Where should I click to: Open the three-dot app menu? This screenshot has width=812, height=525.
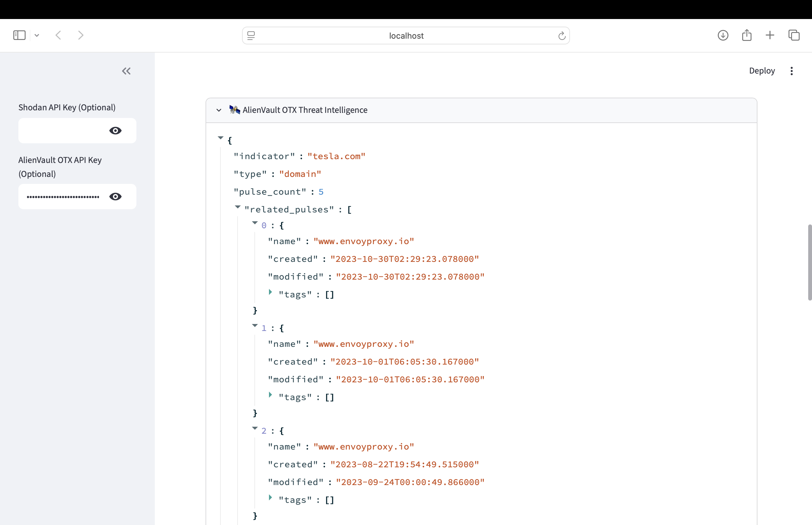click(x=791, y=71)
